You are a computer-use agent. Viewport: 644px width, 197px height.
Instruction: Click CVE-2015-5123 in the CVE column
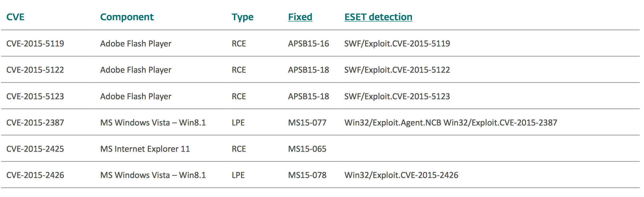point(35,96)
